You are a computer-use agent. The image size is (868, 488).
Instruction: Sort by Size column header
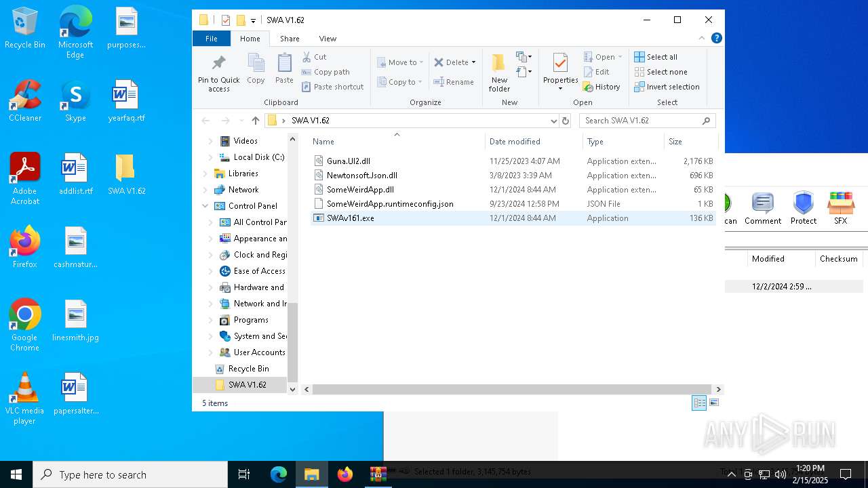(690, 141)
